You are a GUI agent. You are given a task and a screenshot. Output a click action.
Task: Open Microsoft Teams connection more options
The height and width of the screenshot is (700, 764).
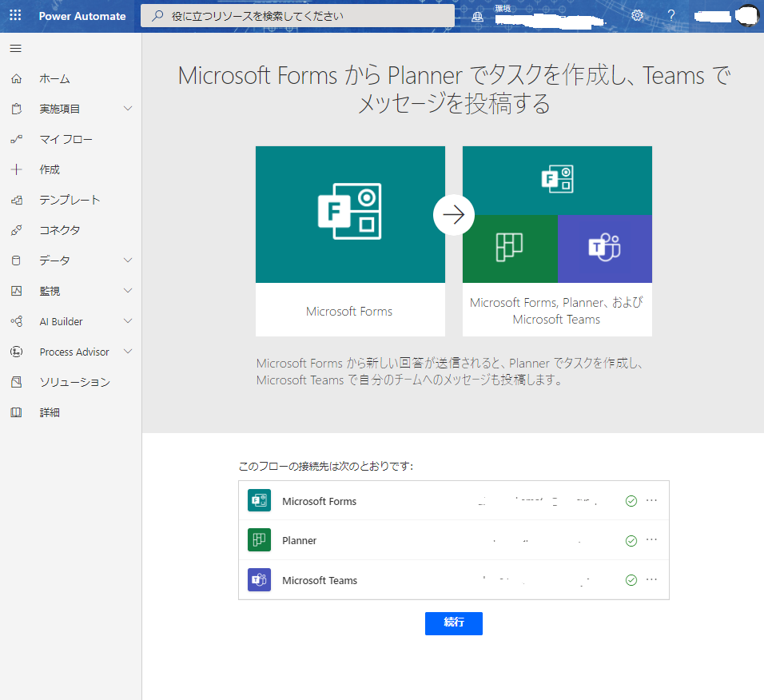(651, 579)
